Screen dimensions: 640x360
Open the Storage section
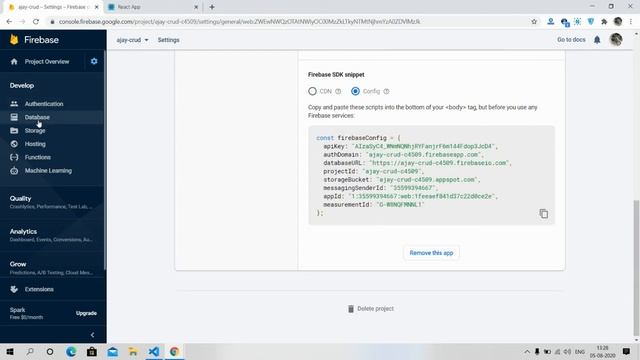coord(35,131)
